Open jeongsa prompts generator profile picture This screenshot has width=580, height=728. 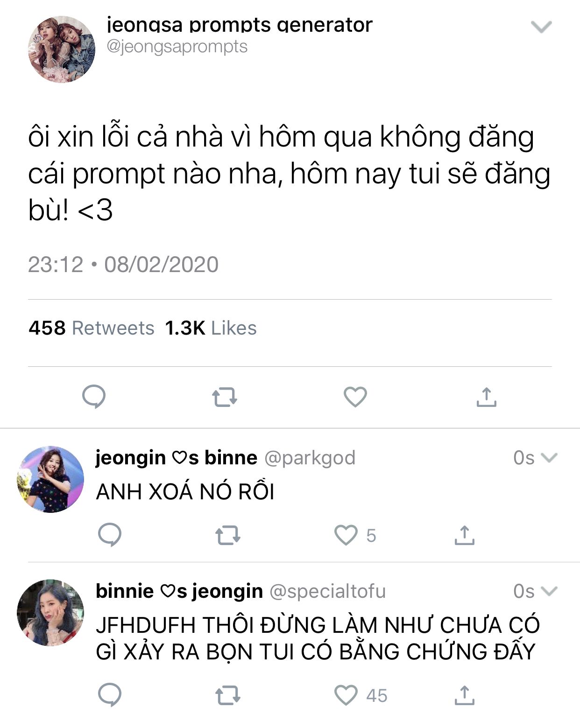click(x=62, y=49)
